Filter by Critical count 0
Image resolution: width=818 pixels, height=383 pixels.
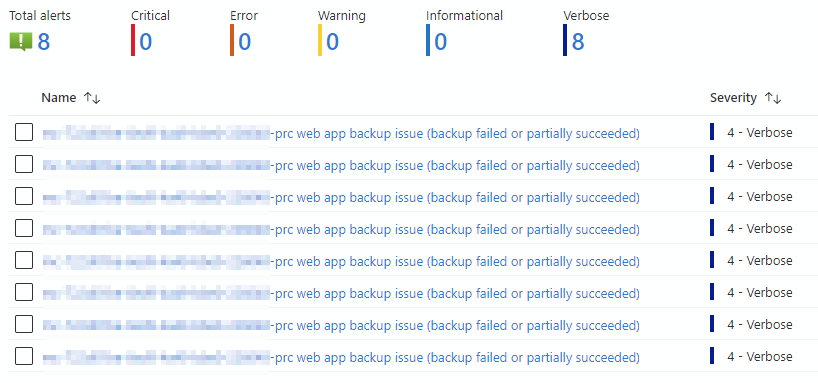(146, 42)
